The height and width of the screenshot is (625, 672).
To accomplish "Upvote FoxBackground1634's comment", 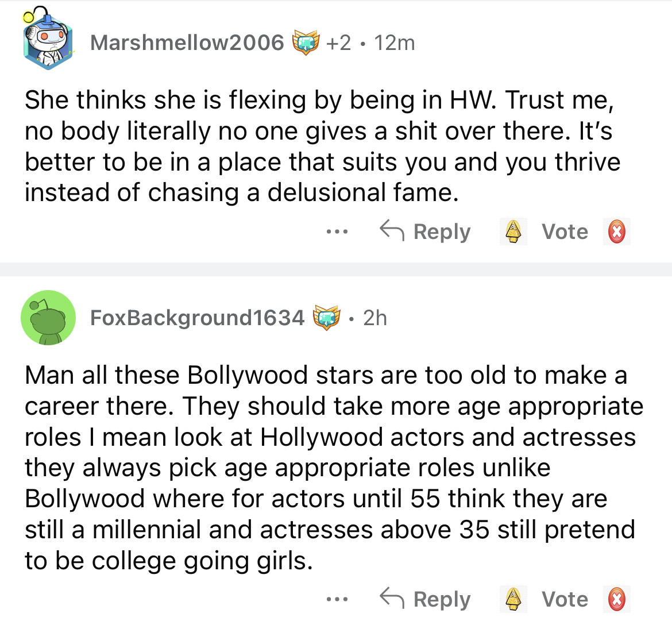I will click(x=513, y=599).
